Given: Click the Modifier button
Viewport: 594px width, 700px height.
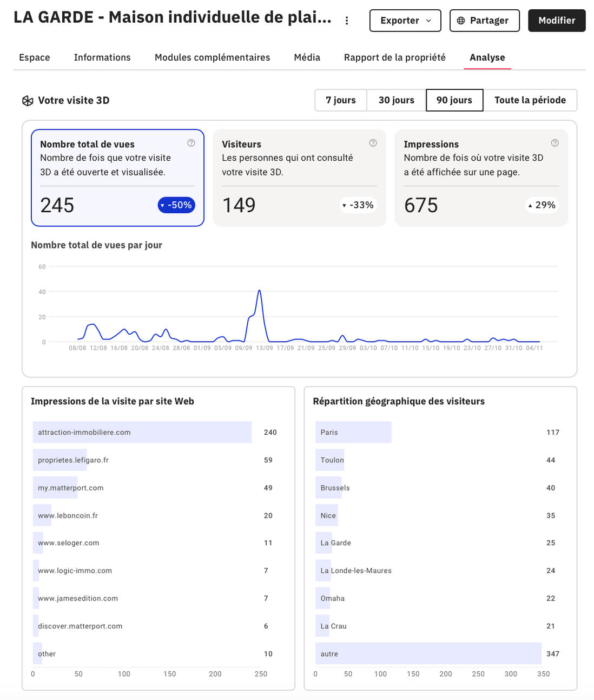Looking at the screenshot, I should click(x=557, y=21).
